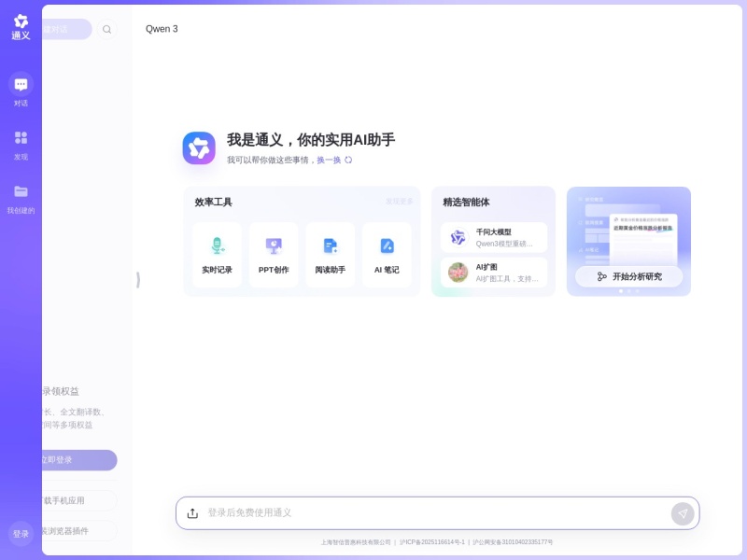
Task: Open the 阅读助手 tool card
Action: click(331, 255)
